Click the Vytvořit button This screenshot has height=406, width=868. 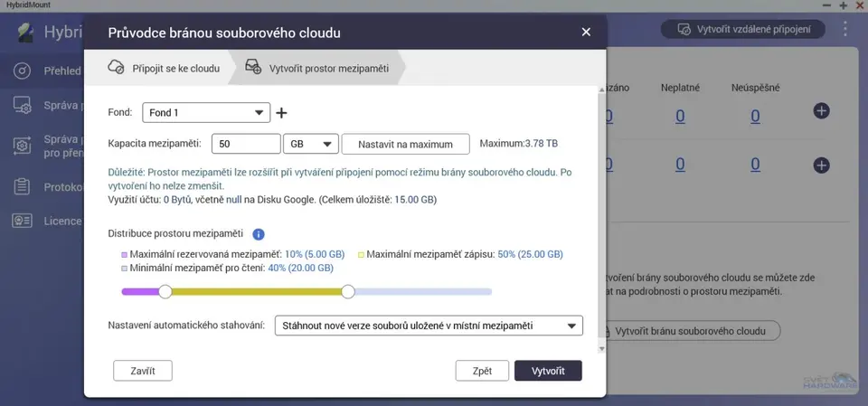pos(548,371)
